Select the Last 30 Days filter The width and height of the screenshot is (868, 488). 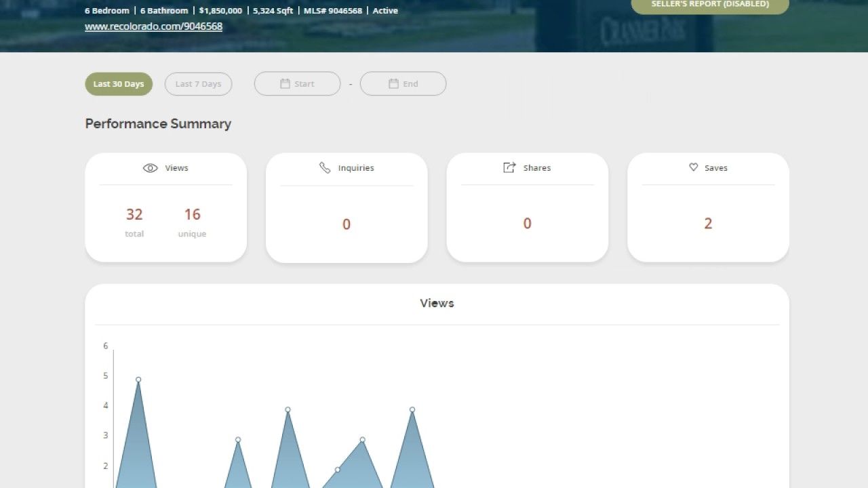click(119, 84)
